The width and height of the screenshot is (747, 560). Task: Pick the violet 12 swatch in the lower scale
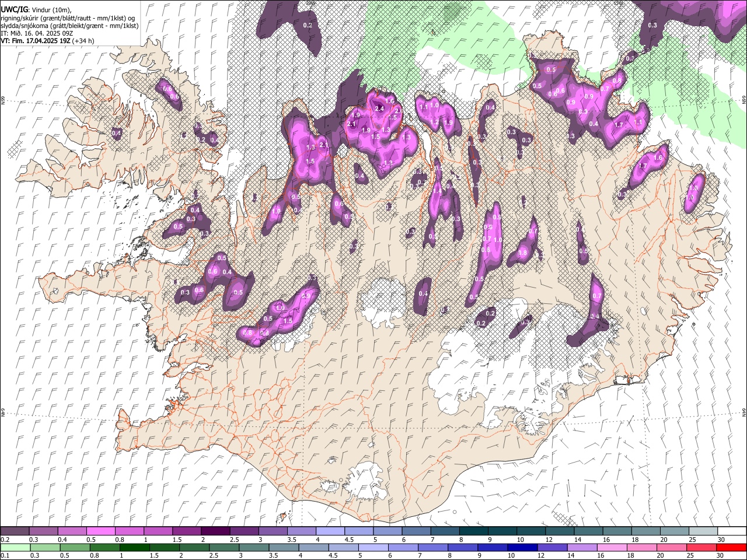pyautogui.click(x=552, y=547)
